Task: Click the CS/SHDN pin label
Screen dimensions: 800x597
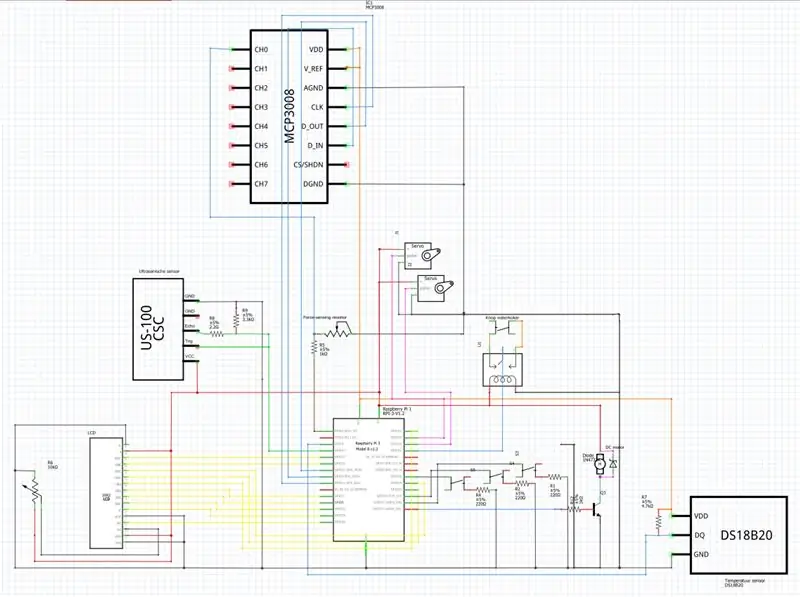Action: coord(308,164)
